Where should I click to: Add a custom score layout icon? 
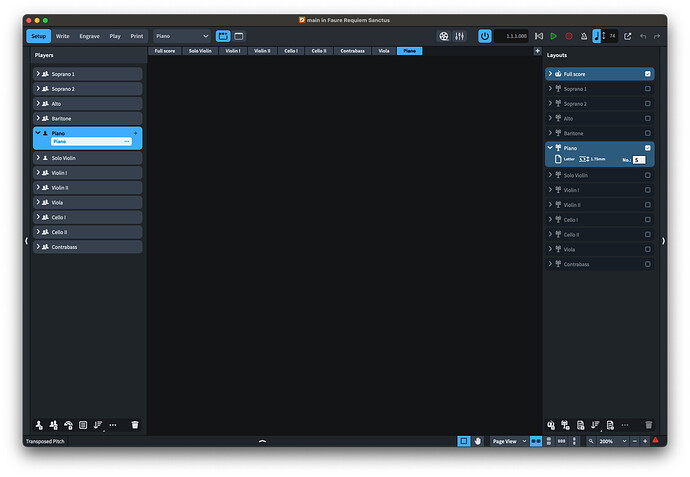coord(580,425)
